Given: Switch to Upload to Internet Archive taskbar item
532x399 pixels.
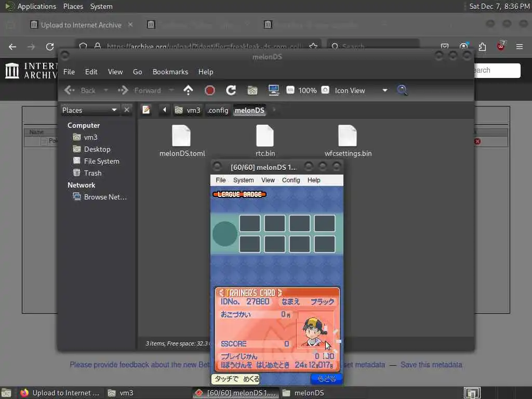Looking at the screenshot, I should click(x=60, y=393).
